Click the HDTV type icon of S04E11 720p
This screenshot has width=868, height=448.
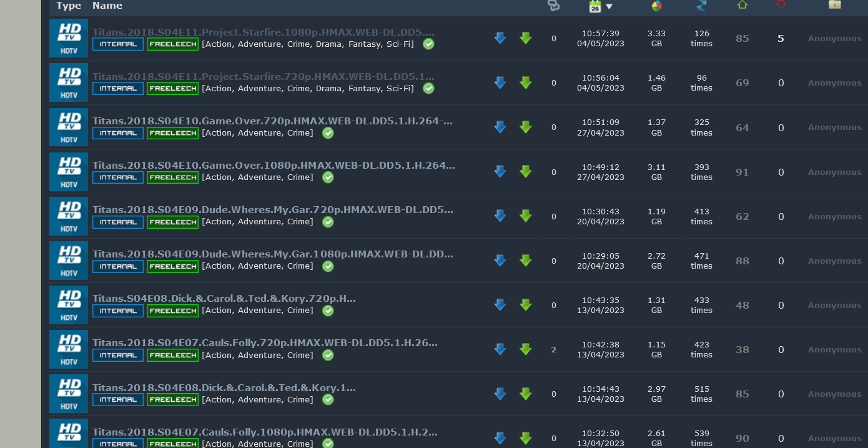point(69,83)
